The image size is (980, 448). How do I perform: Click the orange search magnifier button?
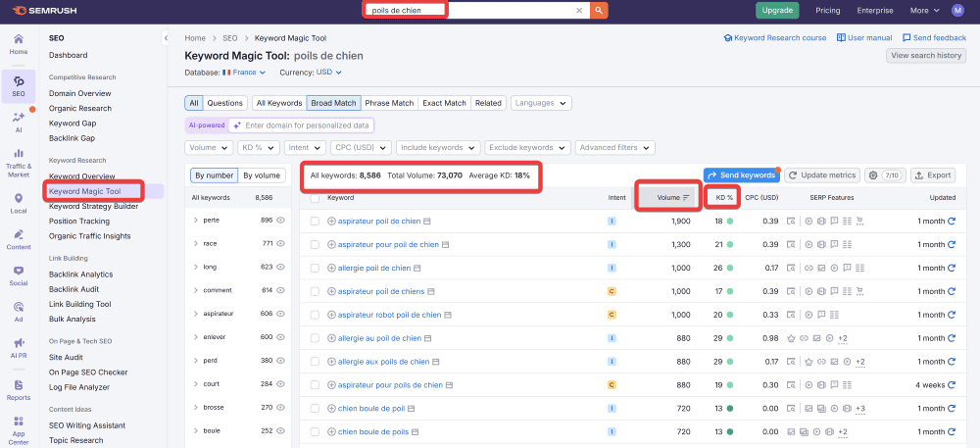[x=599, y=11]
